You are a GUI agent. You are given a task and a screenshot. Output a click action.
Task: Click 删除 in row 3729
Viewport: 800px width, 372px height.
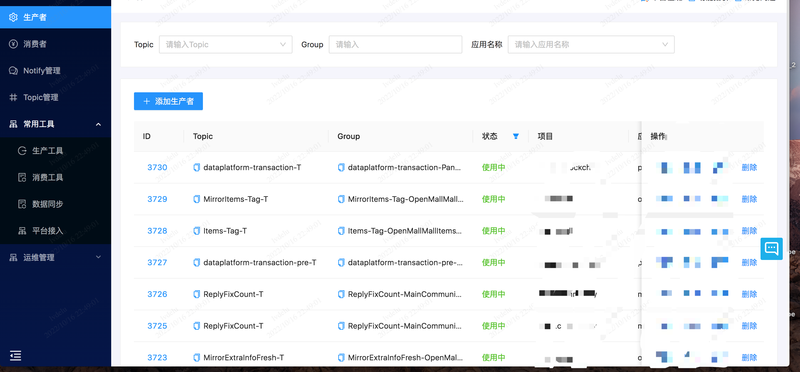[749, 199]
